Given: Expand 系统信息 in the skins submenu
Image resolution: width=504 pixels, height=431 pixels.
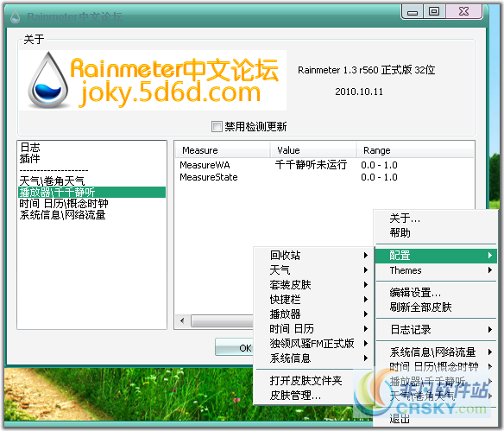Looking at the screenshot, I should [314, 358].
